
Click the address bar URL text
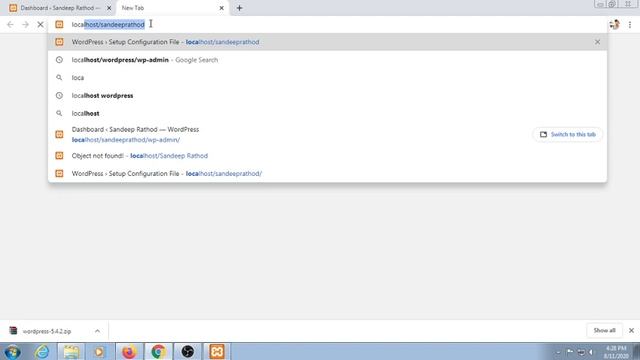click(108, 24)
